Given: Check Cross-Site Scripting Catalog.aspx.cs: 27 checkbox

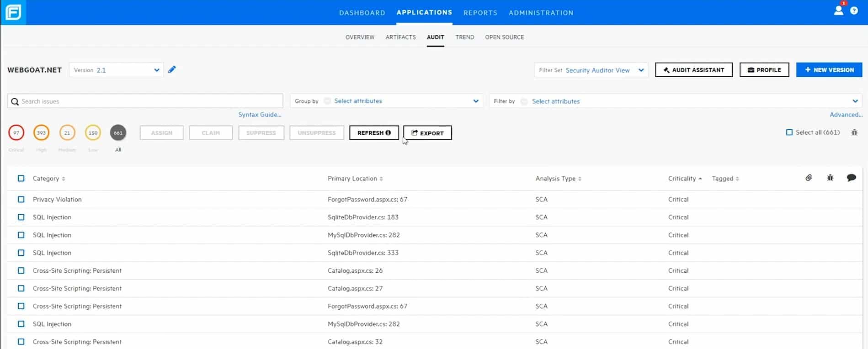Looking at the screenshot, I should 21,288.
